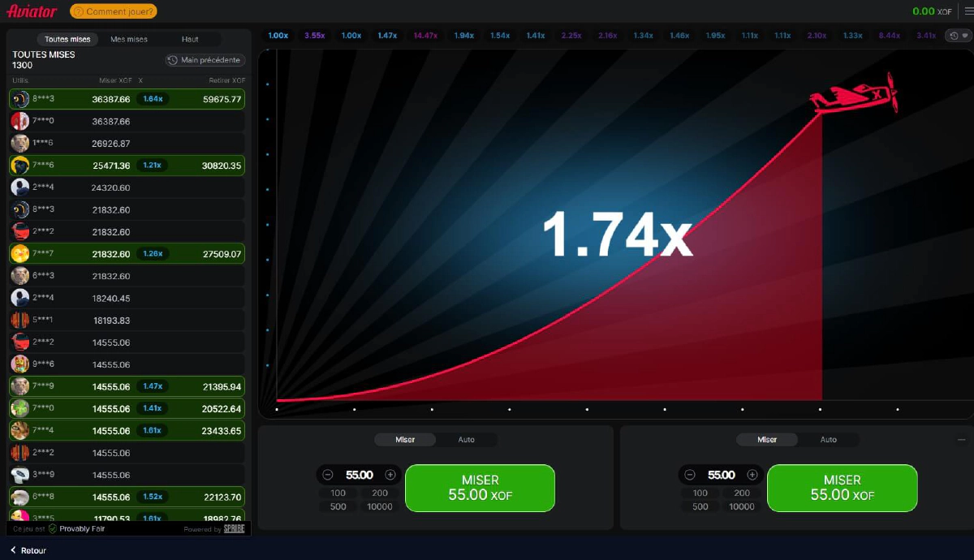Select Miser mode in second bet panel

[x=767, y=440]
